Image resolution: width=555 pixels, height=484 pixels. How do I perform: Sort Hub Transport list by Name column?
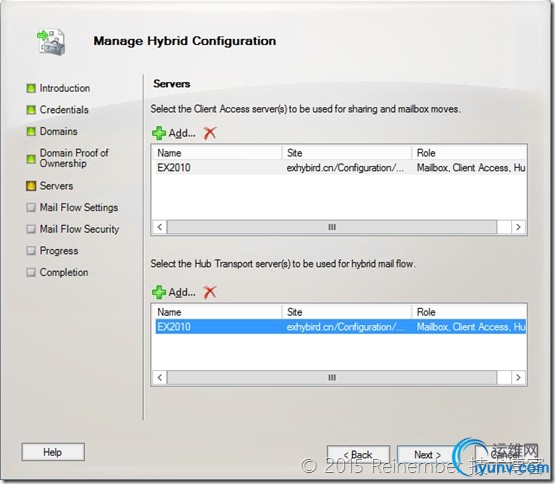click(218, 312)
